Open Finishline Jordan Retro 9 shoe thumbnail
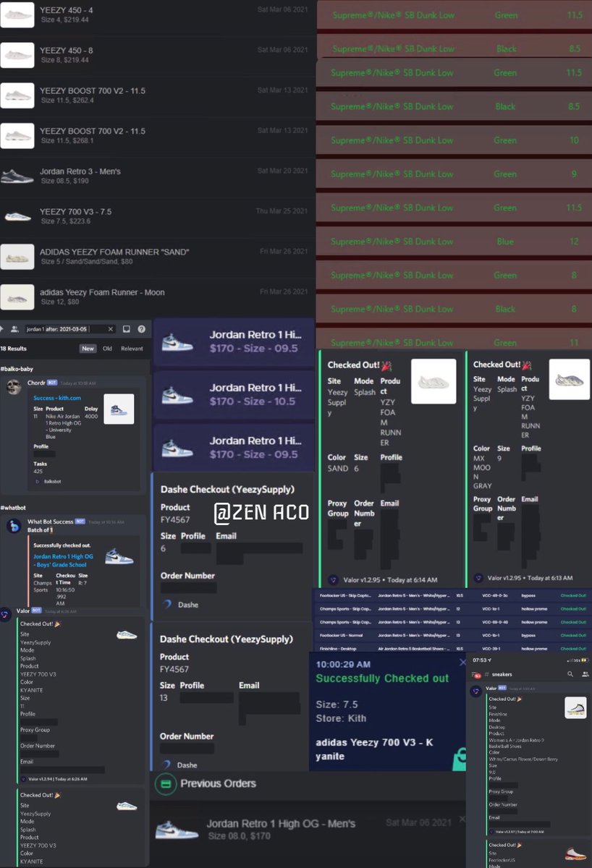Viewport: 592px width, 868px height. (575, 707)
